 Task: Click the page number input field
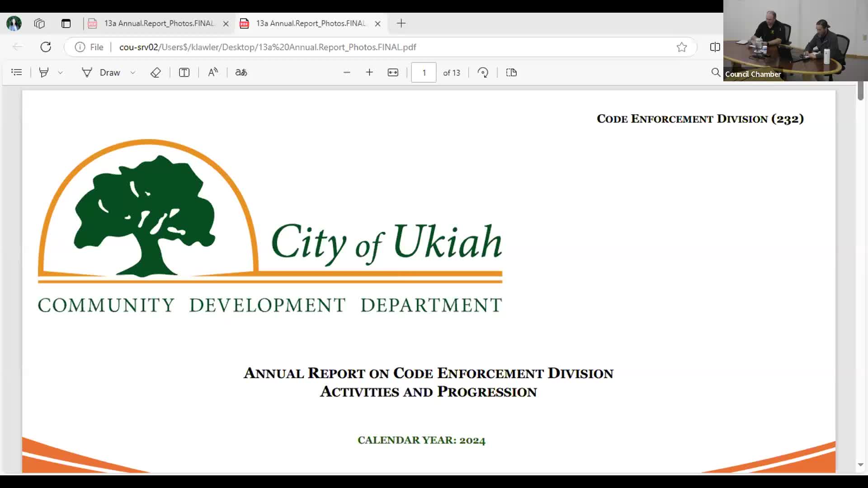click(424, 72)
